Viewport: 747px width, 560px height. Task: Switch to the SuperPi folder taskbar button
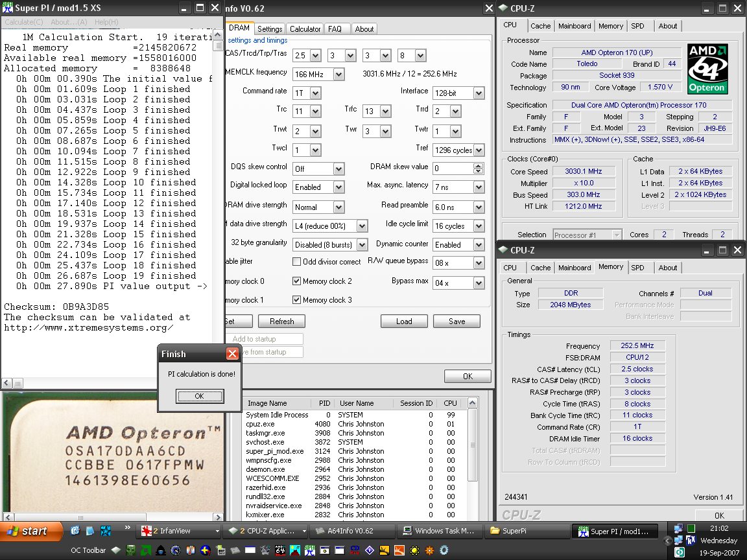pos(527,531)
